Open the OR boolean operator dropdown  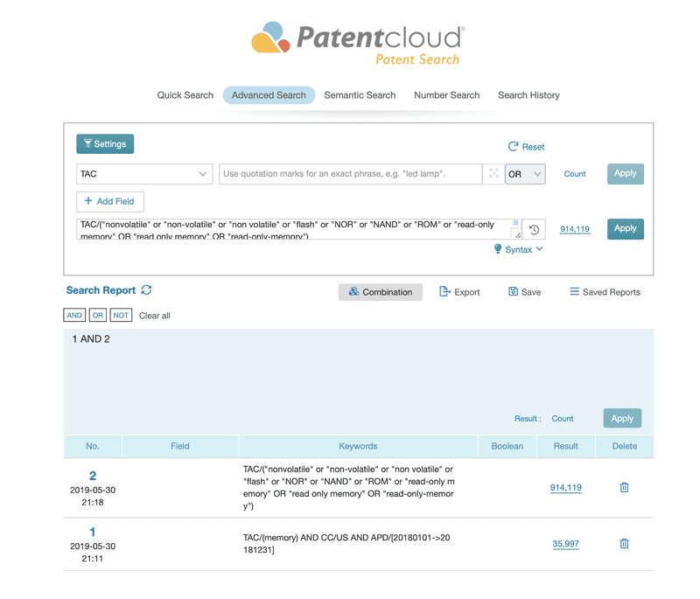tap(525, 174)
